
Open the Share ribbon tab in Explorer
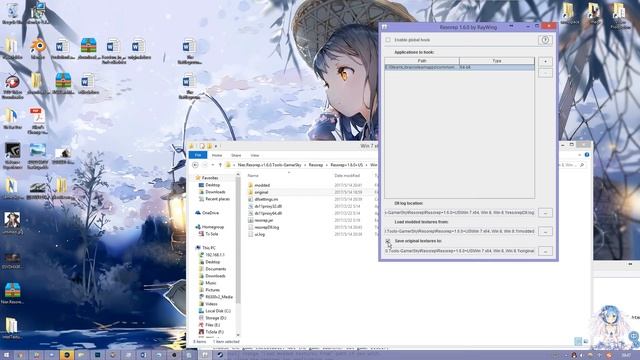pyautogui.click(x=236, y=156)
